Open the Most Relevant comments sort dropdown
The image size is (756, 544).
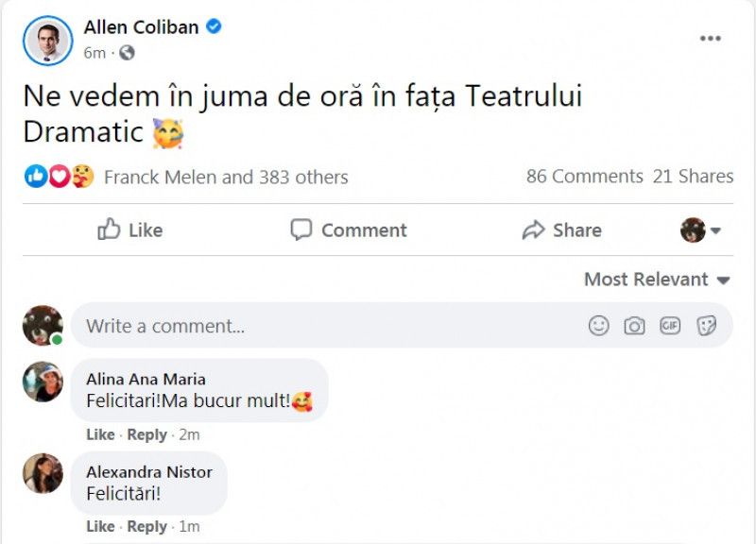point(657,280)
